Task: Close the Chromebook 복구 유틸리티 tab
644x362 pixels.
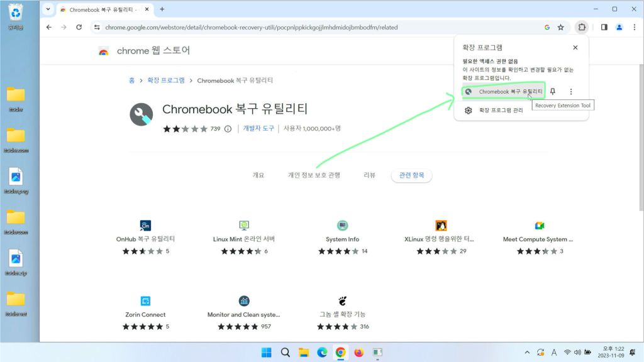Action: pyautogui.click(x=147, y=9)
